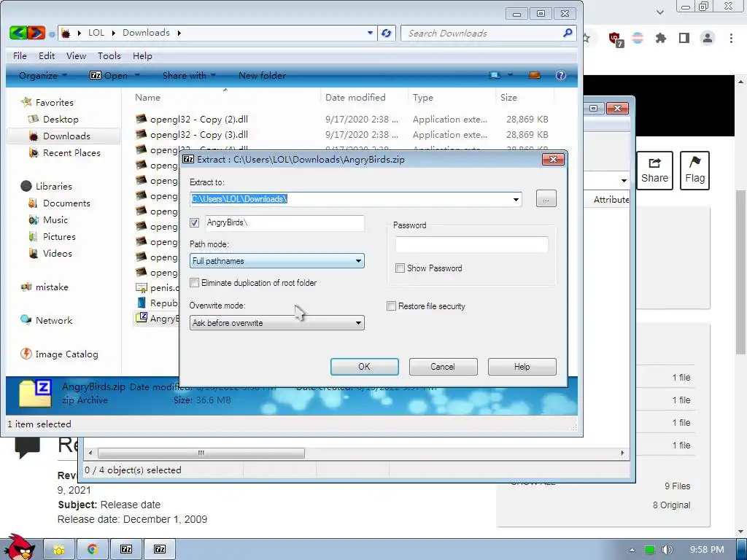Select Image Catalog in the sidebar
This screenshot has width=747, height=560.
(x=66, y=354)
